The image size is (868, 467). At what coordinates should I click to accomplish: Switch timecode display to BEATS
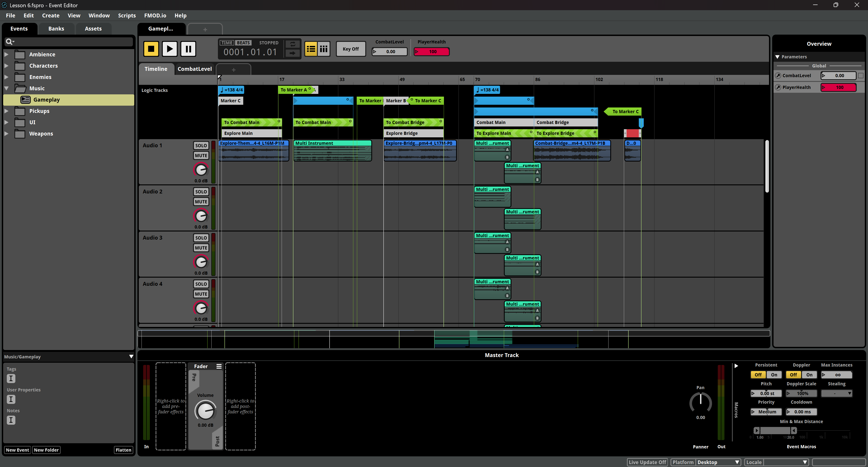pyautogui.click(x=243, y=43)
